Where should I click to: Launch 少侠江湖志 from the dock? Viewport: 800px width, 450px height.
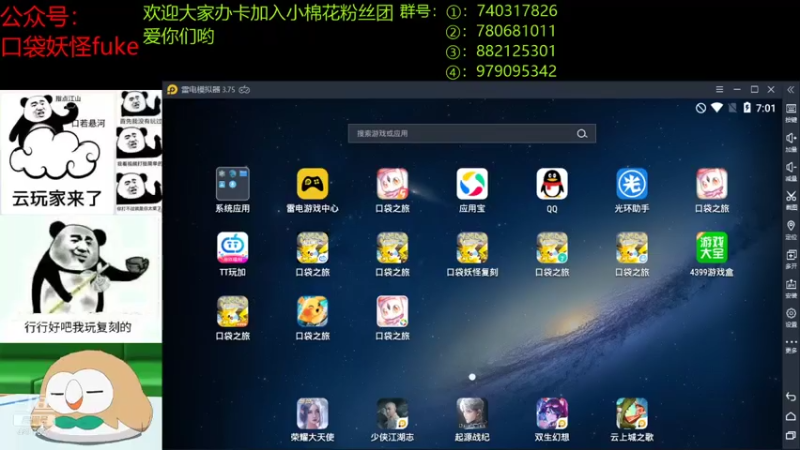(392, 414)
